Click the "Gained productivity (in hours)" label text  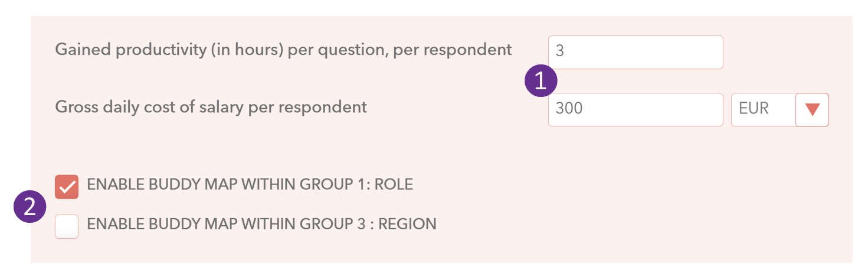click(x=169, y=50)
